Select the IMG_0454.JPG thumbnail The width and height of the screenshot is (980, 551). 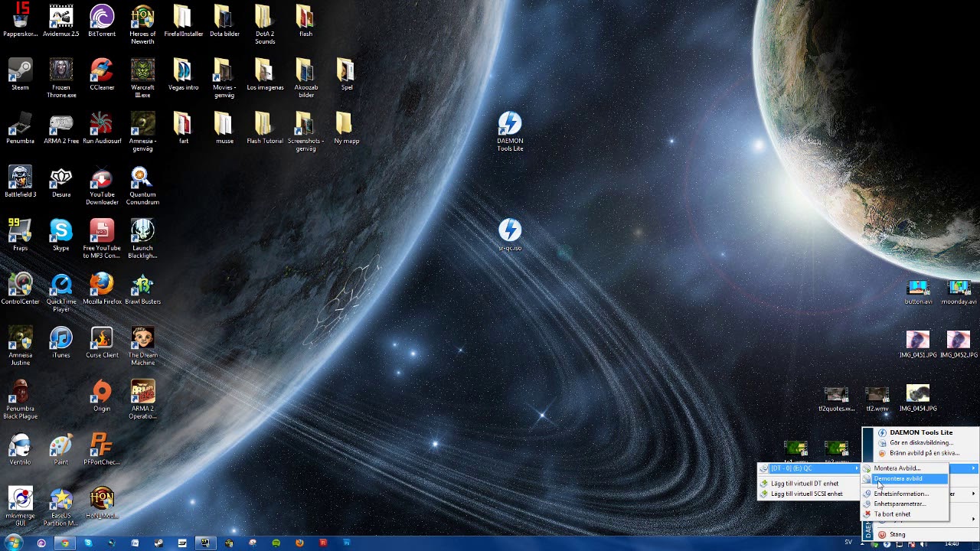coord(917,398)
